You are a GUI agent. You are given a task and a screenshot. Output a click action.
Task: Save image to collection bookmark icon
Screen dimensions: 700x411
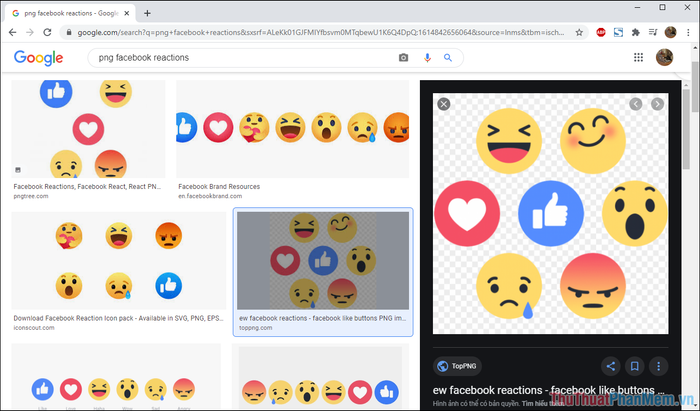tap(634, 366)
